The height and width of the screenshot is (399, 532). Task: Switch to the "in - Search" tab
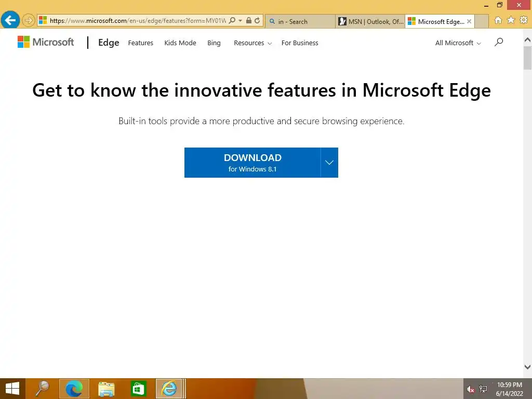point(300,21)
